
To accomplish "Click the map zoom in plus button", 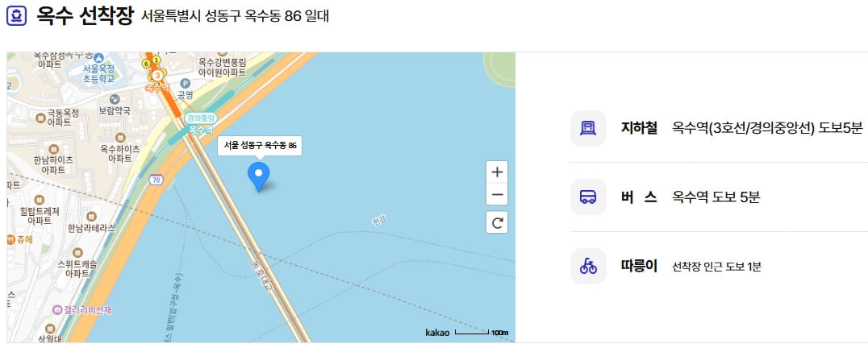I will (x=497, y=172).
